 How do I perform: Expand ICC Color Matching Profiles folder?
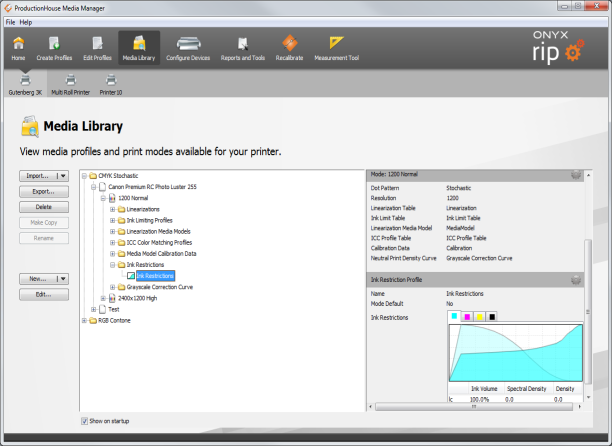(x=112, y=243)
